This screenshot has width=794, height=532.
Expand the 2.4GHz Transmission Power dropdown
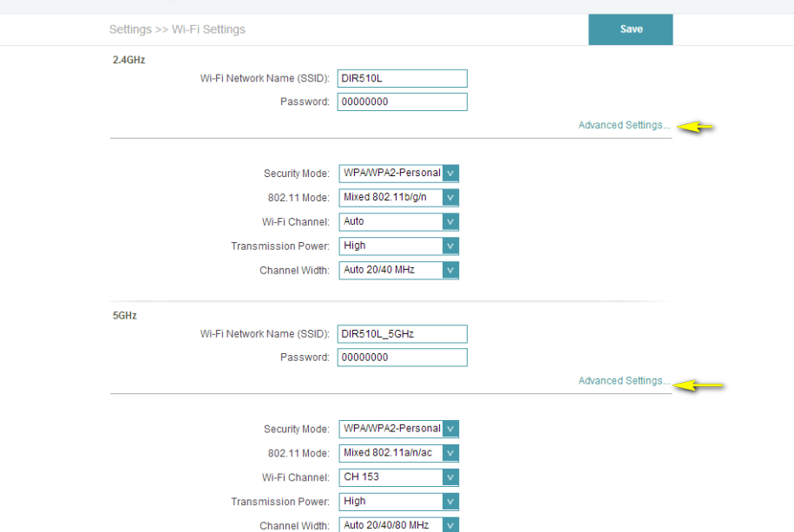[x=398, y=246]
